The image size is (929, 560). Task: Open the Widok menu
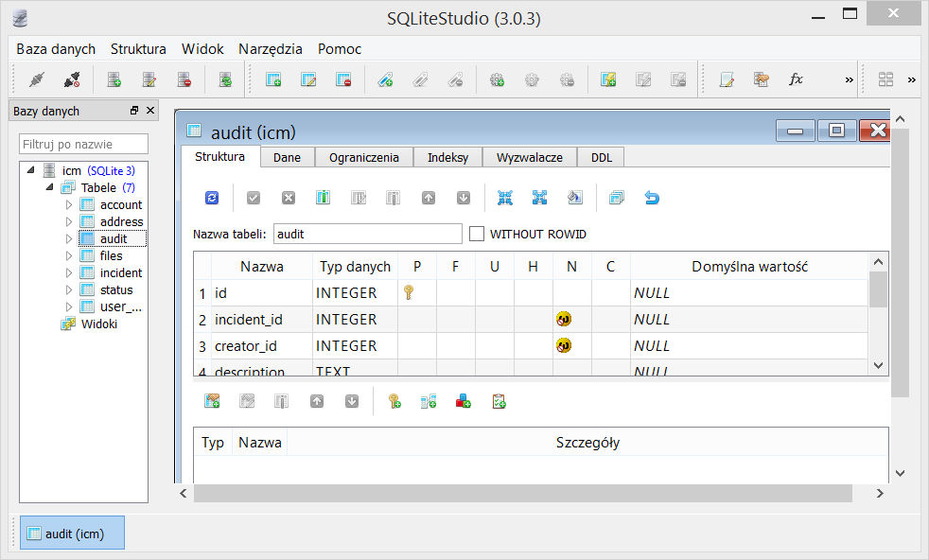pos(202,49)
